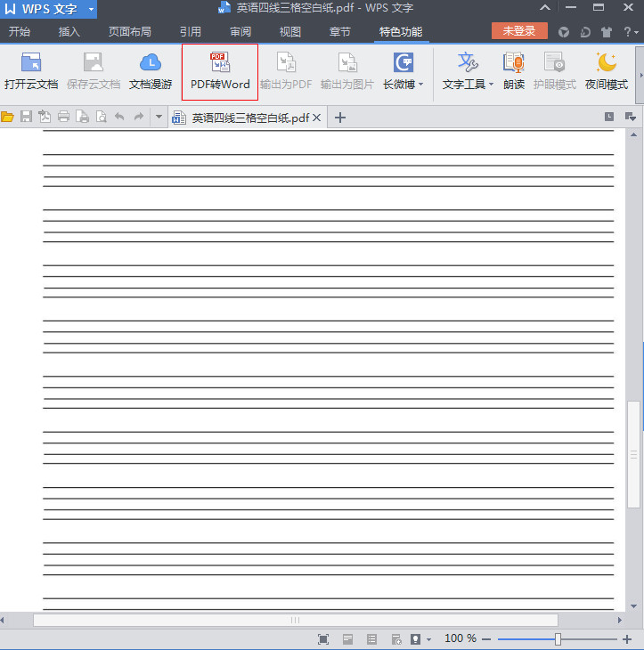Viewport: 644px width, 650px height.
Task: Click the vertical scrollbar up arrow
Action: pos(633,134)
